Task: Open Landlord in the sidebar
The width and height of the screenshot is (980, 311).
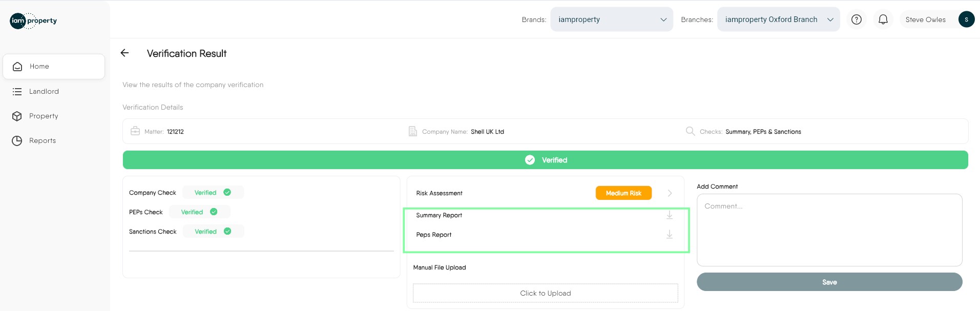Action: [x=44, y=92]
